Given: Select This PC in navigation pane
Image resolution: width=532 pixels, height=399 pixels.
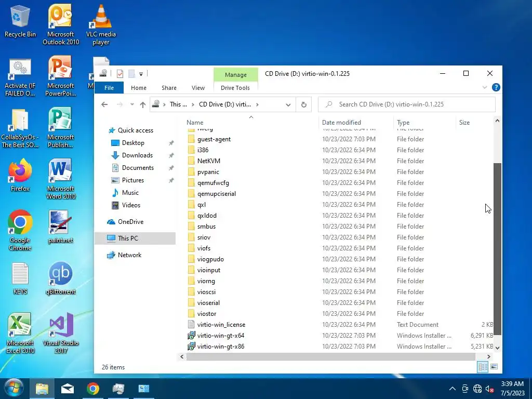Looking at the screenshot, I should click(135, 238).
